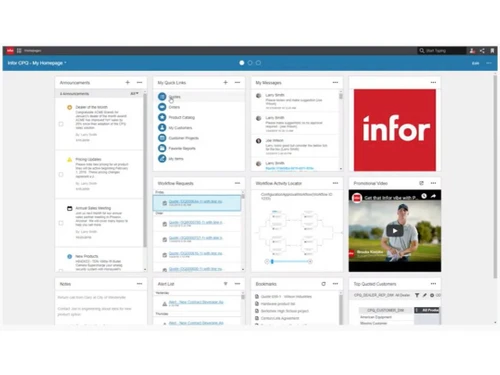Open the Customer Projects quick link
Image resolution: width=500 pixels, height=375 pixels.
tap(184, 138)
